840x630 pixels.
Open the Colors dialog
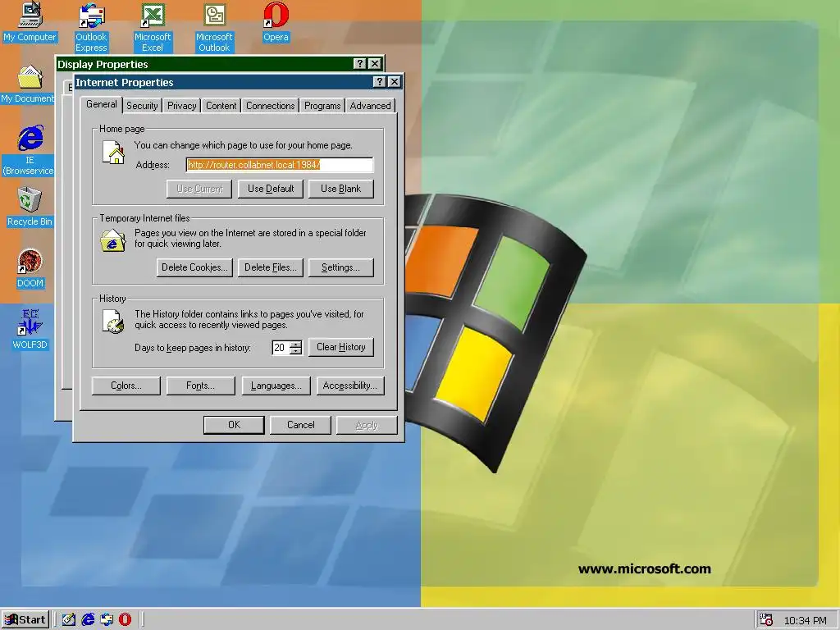126,386
